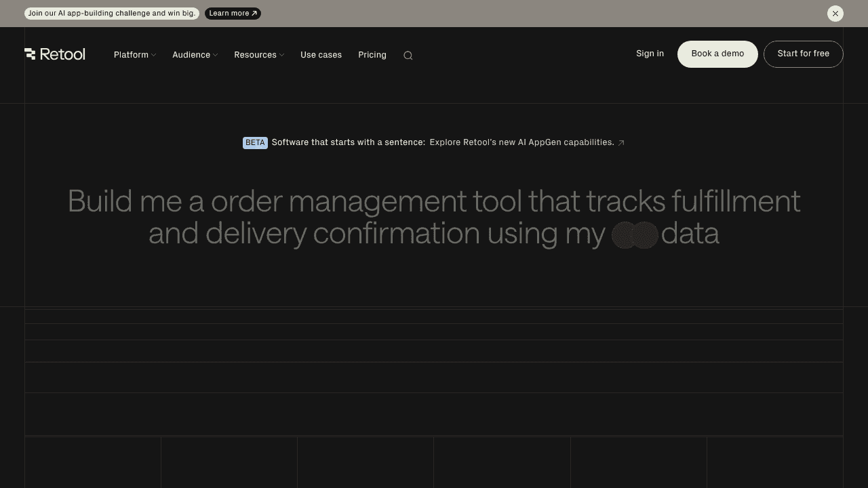Click the "Build me a order management" headline

coord(434,202)
